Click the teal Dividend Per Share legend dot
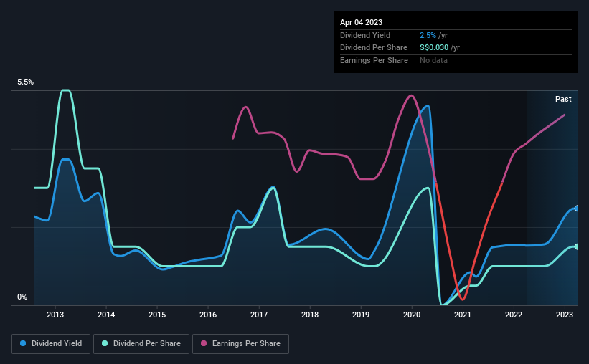 pyautogui.click(x=105, y=343)
